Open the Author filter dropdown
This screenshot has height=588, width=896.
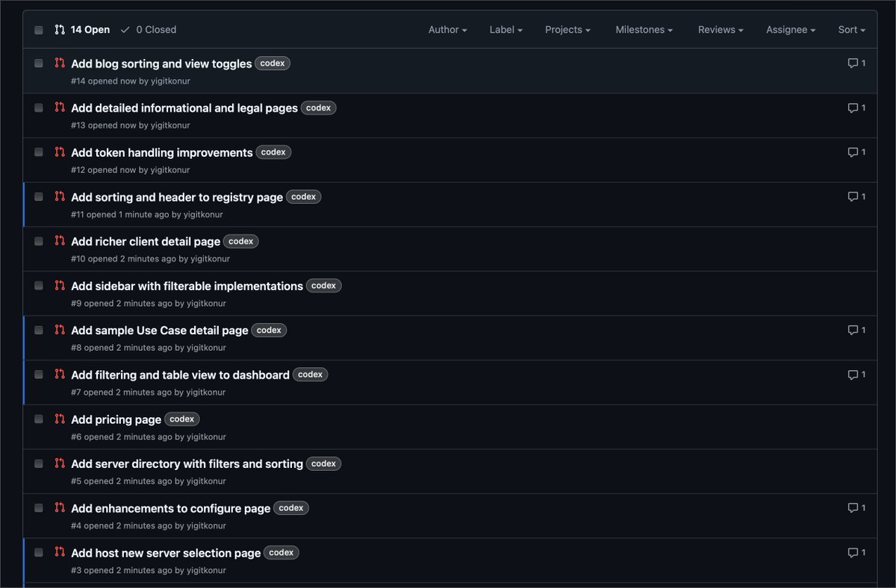coord(447,30)
